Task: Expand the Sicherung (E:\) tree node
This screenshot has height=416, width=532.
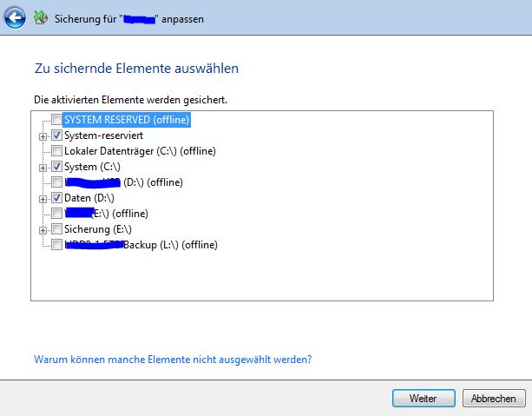Action: point(43,230)
